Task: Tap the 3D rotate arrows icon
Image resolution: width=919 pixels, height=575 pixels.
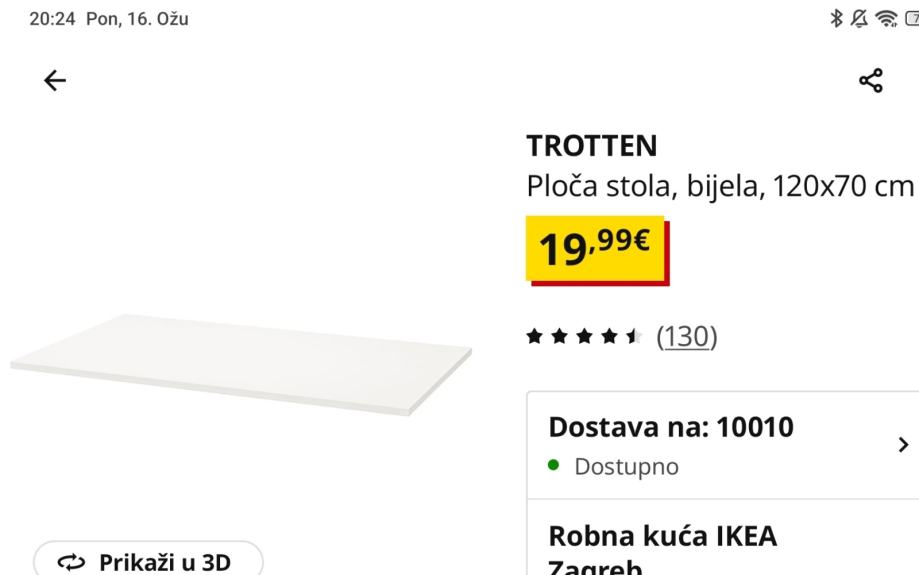Action: (x=72, y=563)
